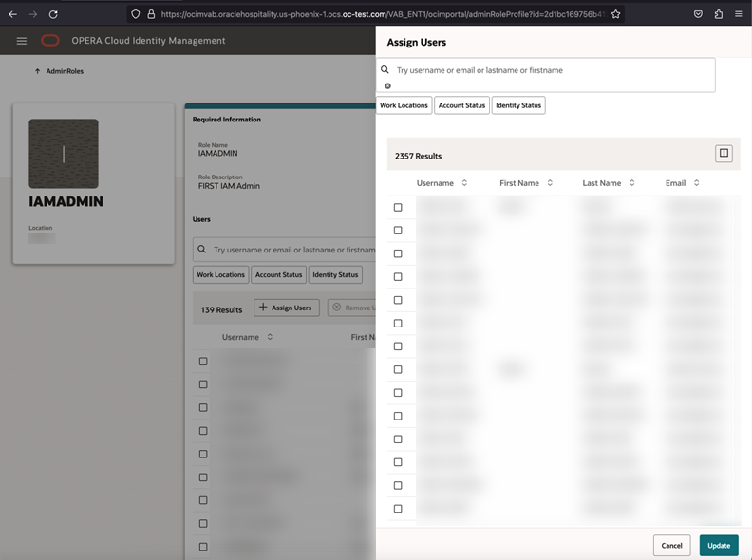Click the Oracle logo icon
Viewport: 752px width, 560px height.
[x=50, y=41]
